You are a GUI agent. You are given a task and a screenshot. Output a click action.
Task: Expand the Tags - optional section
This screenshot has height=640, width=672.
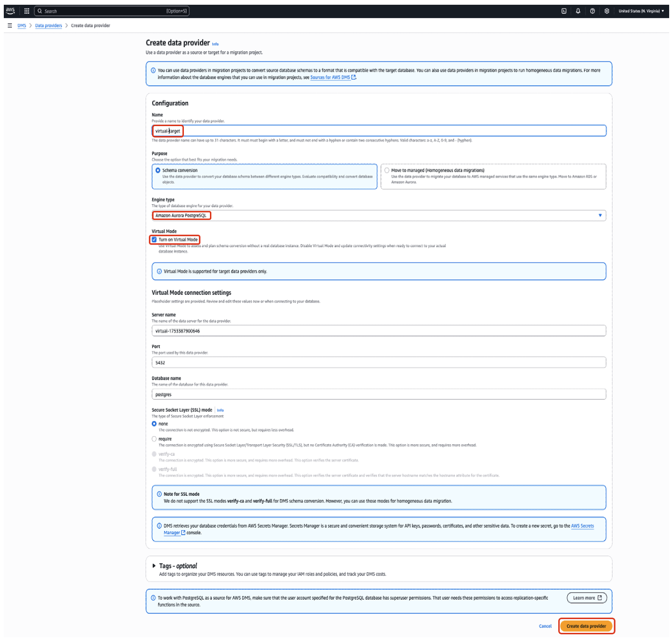[x=154, y=566]
